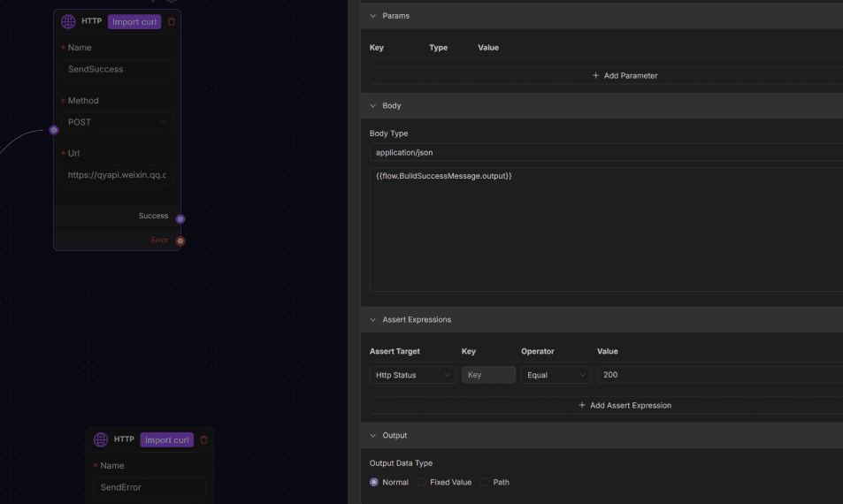This screenshot has width=843, height=504.
Task: Select the Normal output data type
Action: tap(374, 482)
